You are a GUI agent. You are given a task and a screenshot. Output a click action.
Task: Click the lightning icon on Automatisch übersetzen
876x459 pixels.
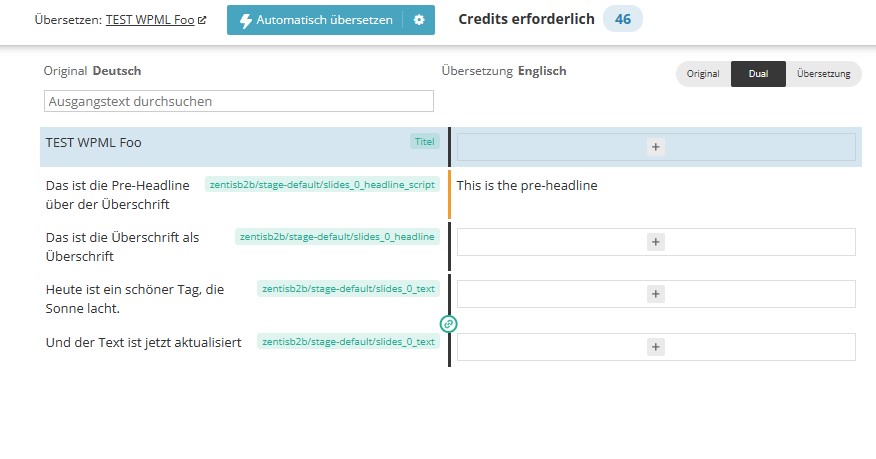245,21
